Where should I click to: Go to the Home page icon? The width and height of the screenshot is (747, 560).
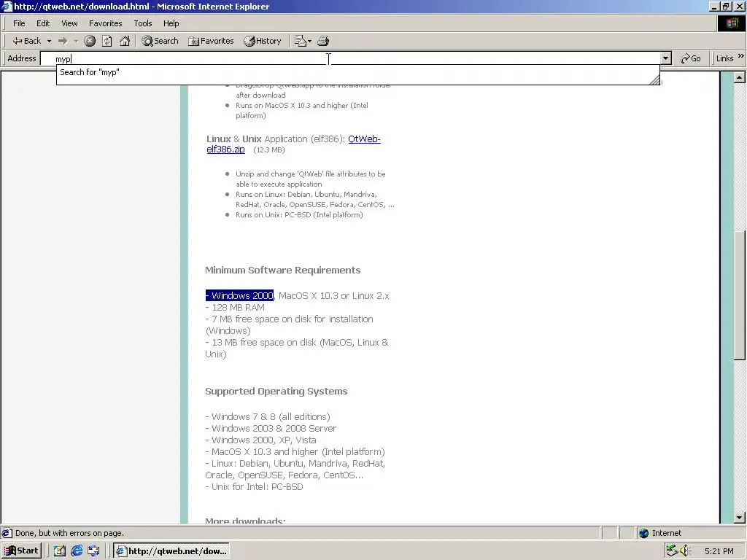(125, 41)
